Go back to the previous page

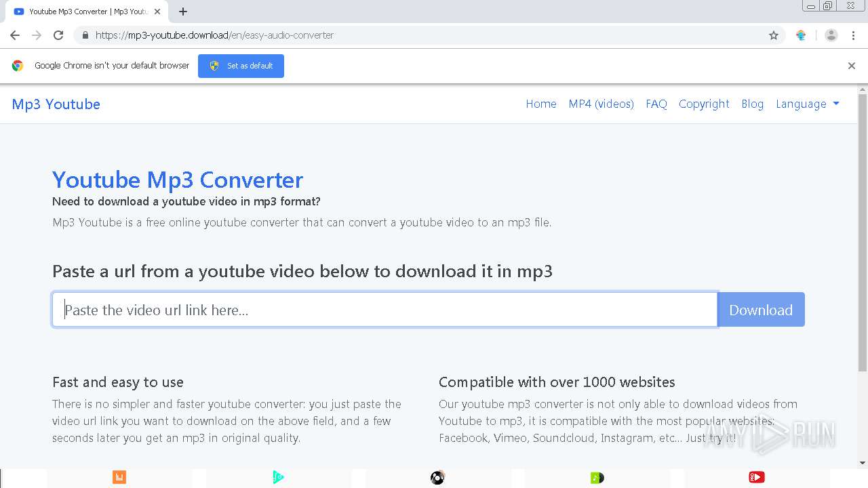[15, 35]
